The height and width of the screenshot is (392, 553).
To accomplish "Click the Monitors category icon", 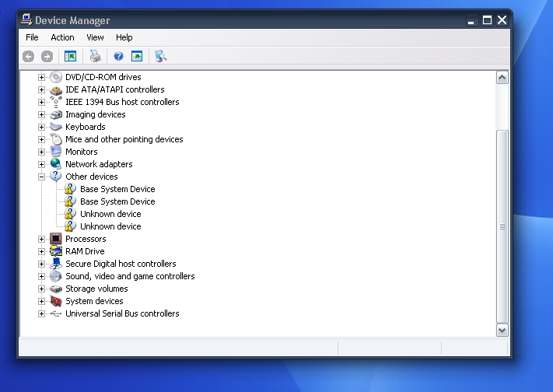I will point(56,152).
